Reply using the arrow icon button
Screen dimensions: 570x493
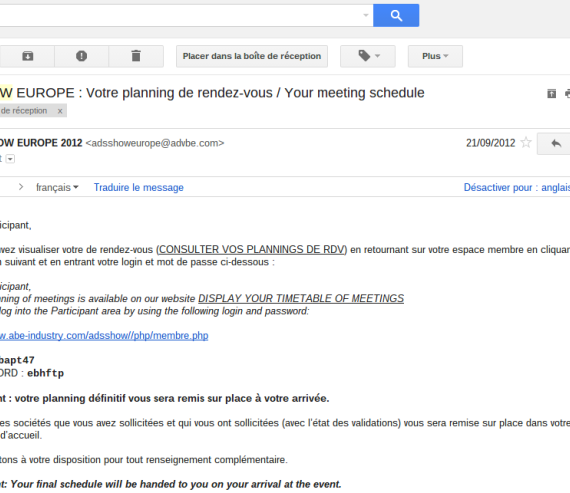[x=555, y=144]
